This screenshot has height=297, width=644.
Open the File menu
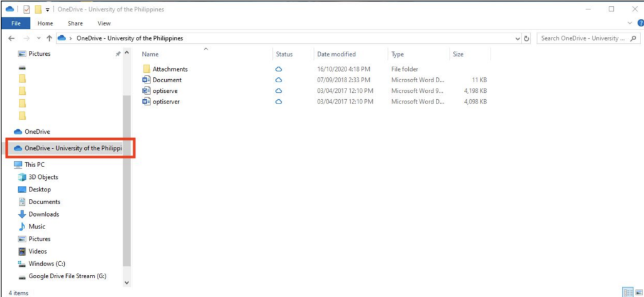click(x=16, y=23)
